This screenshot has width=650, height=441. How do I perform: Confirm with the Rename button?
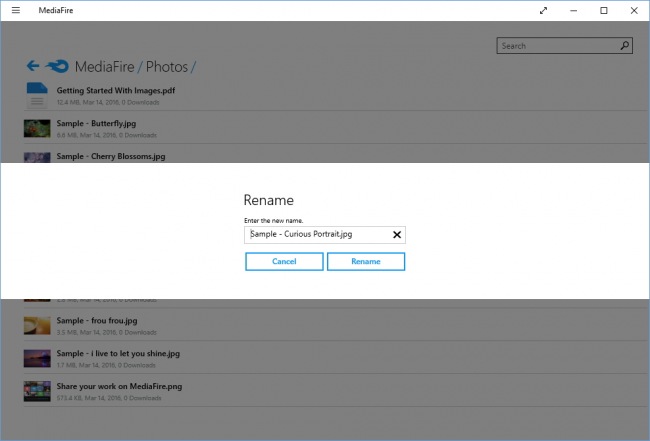pos(366,262)
